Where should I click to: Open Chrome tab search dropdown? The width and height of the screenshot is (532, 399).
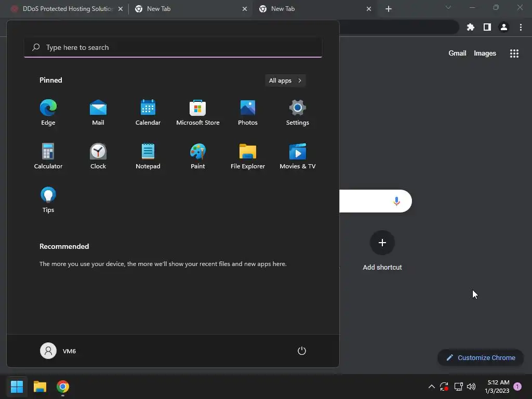coord(448,7)
